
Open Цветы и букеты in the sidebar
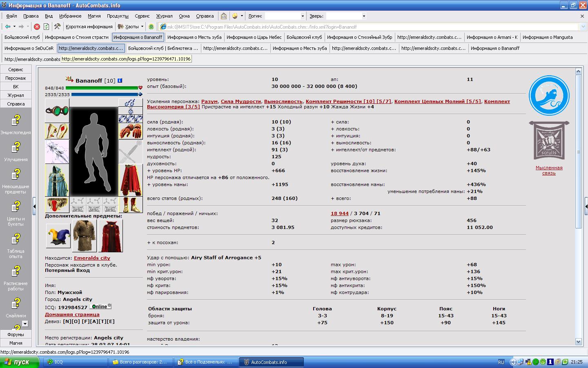[16, 213]
